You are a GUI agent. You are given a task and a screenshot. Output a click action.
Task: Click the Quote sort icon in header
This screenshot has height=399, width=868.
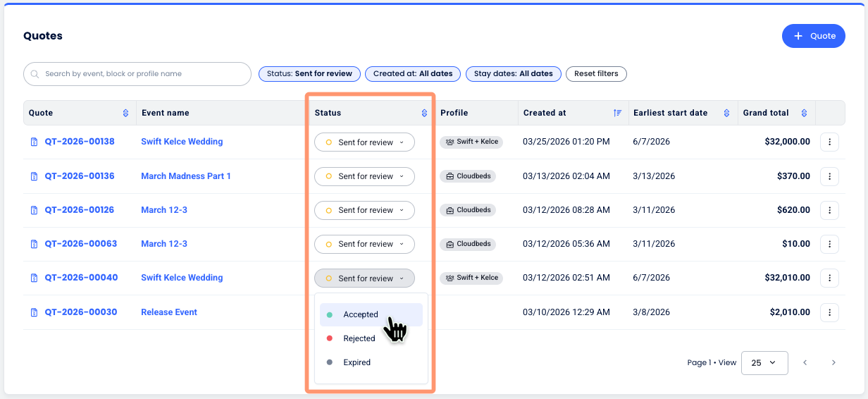point(125,113)
